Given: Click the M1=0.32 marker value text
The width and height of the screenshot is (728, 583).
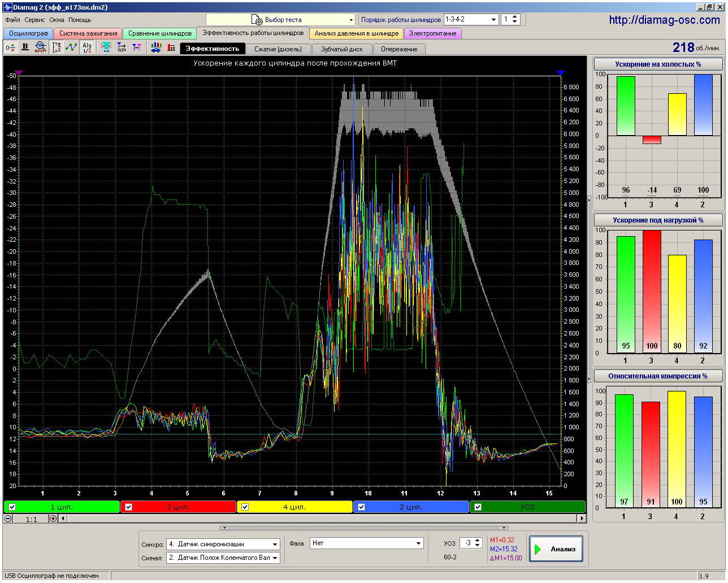Looking at the screenshot, I should tap(502, 540).
